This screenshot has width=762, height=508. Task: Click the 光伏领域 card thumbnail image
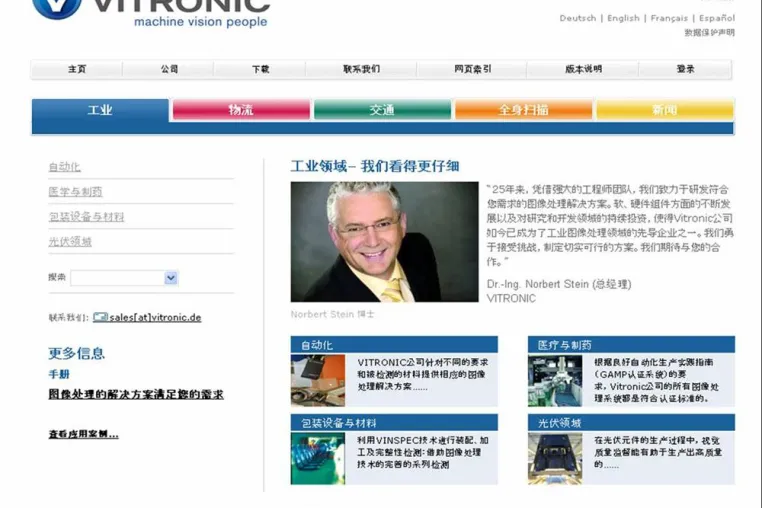tap(555, 458)
